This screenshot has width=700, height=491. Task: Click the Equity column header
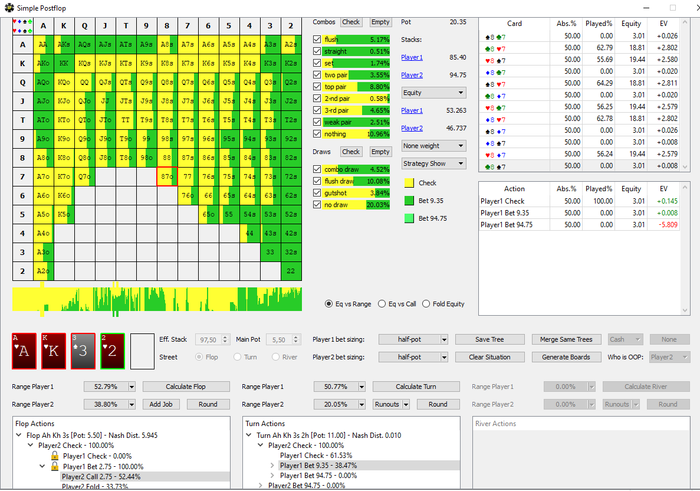(x=631, y=25)
